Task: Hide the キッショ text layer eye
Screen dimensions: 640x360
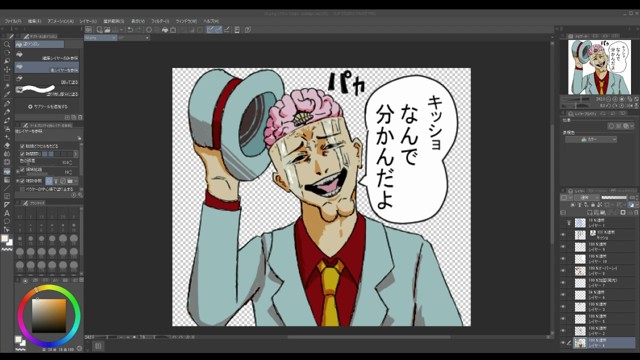Action: (563, 235)
